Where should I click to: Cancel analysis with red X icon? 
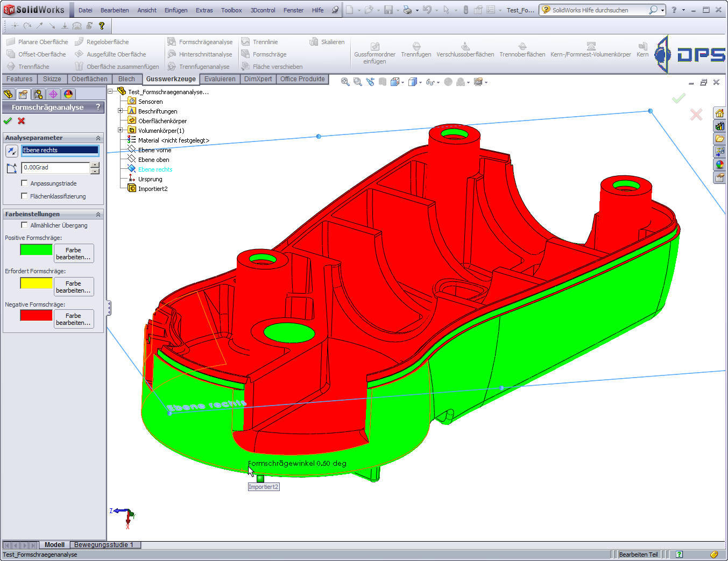point(22,121)
